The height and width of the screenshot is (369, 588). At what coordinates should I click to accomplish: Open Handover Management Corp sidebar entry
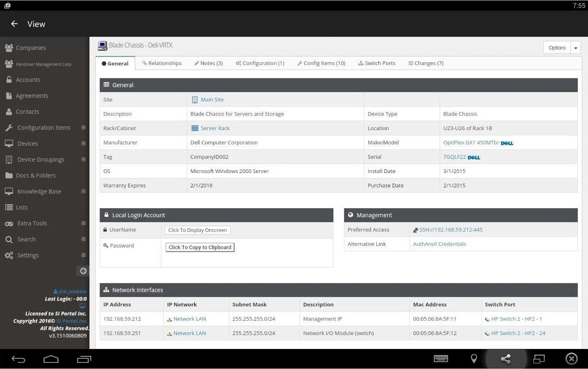point(43,64)
